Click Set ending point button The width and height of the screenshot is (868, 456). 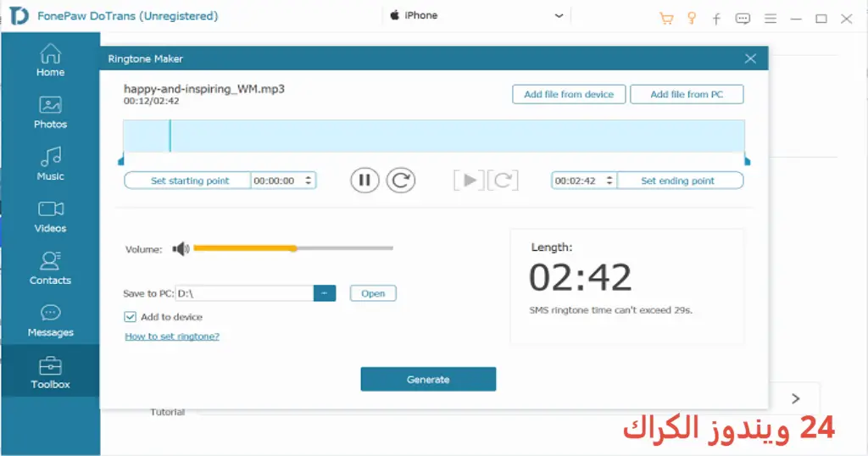(x=680, y=181)
